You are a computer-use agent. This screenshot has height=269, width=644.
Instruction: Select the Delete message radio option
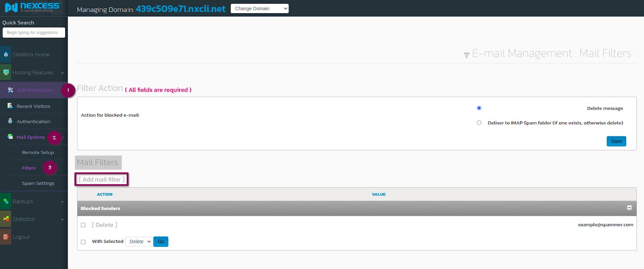point(479,108)
